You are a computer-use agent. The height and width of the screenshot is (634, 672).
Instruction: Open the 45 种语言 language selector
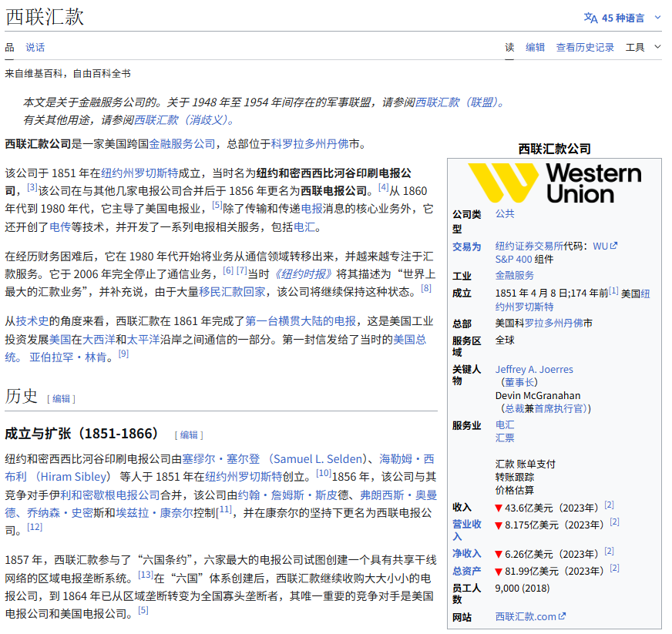(x=622, y=18)
